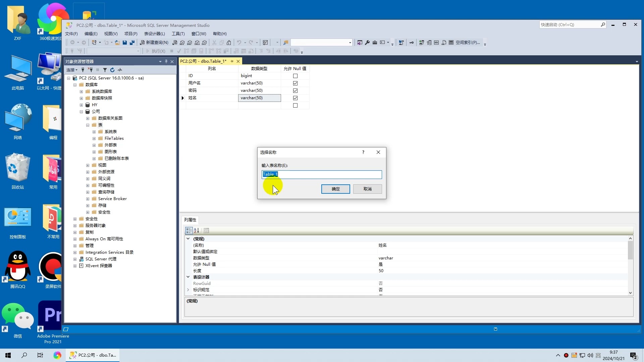Select the 姓名 column name cell
Viewport: 644px width, 362px height.
pyautogui.click(x=212, y=98)
